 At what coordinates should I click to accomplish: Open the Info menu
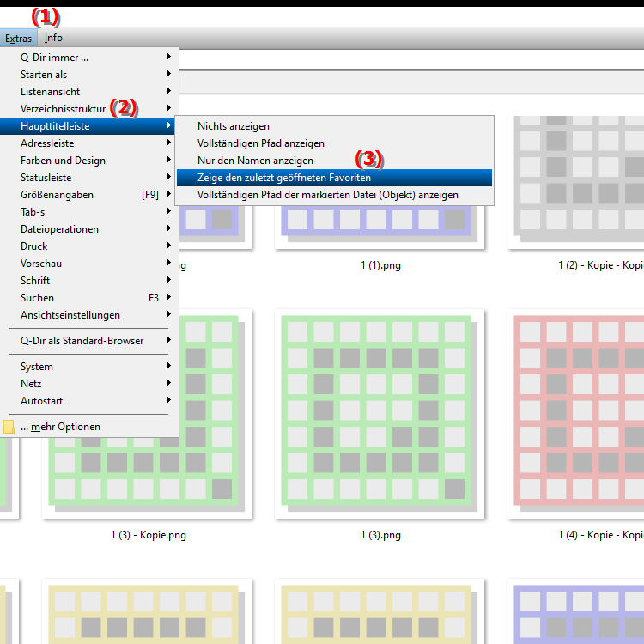point(53,38)
